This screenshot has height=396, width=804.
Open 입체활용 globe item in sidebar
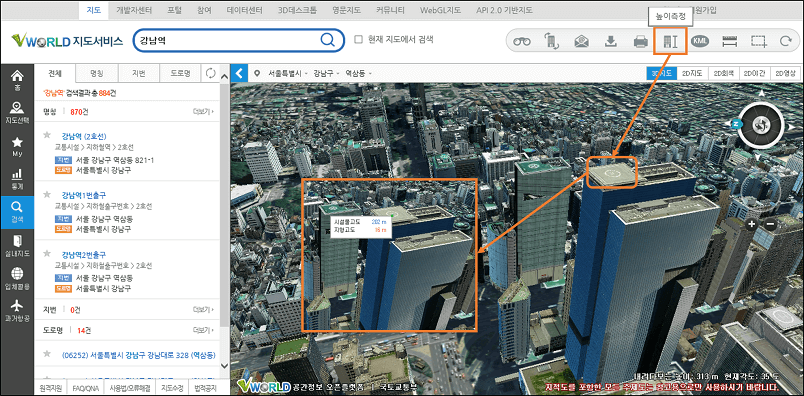pyautogui.click(x=17, y=278)
